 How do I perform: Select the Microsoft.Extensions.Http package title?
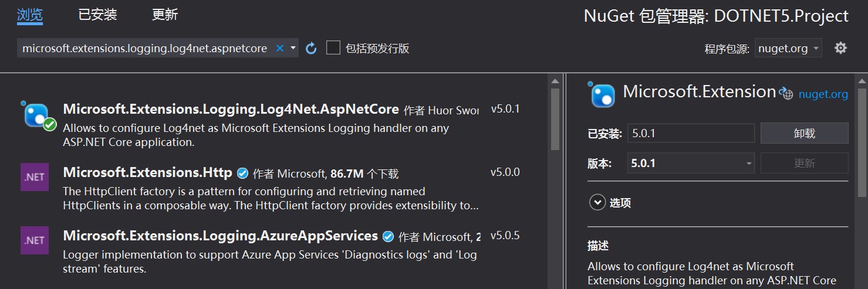point(147,173)
